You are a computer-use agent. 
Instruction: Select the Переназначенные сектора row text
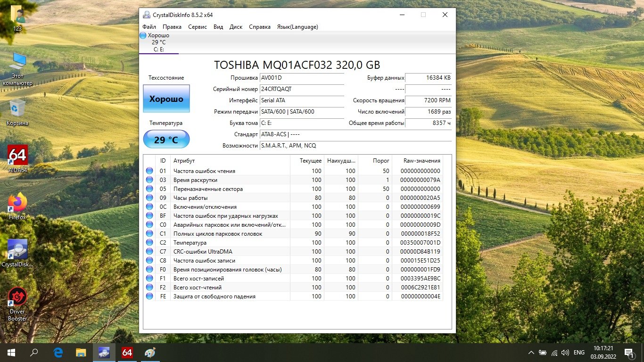(208, 189)
